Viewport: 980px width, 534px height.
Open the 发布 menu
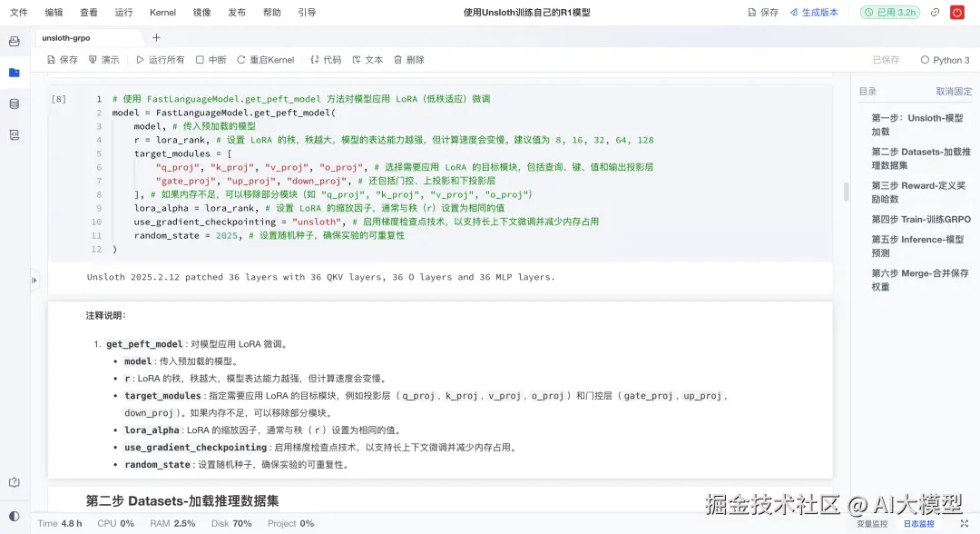(x=237, y=13)
